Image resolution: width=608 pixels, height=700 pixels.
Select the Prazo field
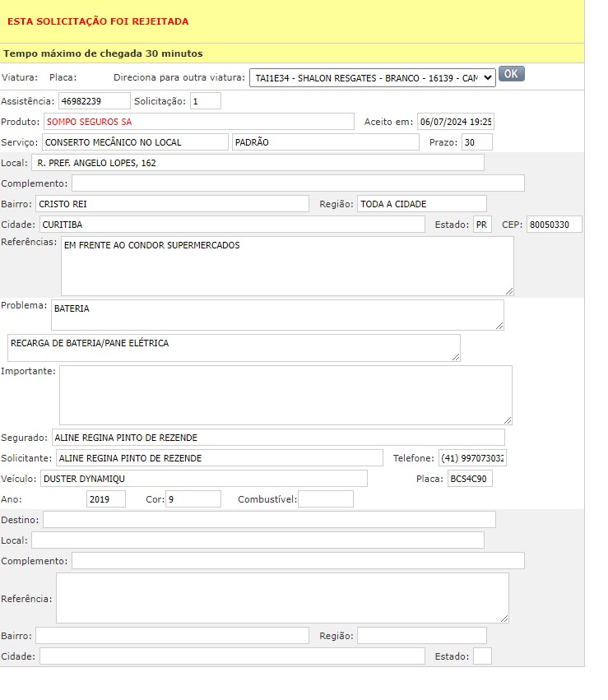(476, 142)
